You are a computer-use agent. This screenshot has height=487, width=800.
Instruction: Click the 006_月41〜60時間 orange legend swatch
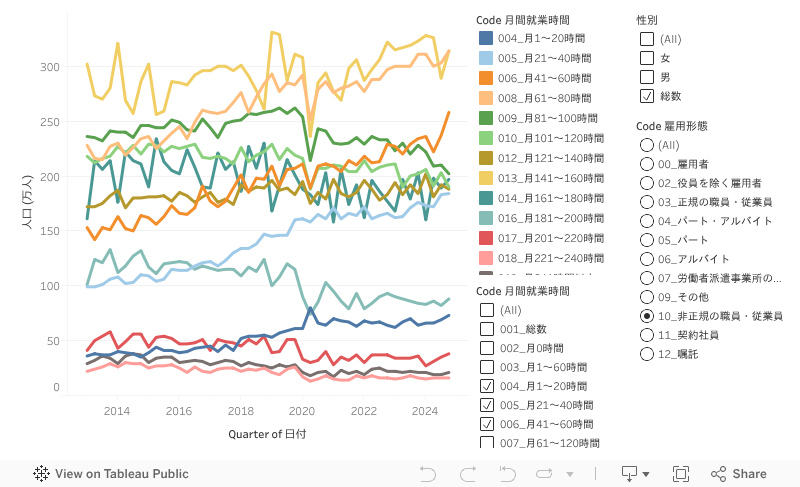[x=486, y=78]
